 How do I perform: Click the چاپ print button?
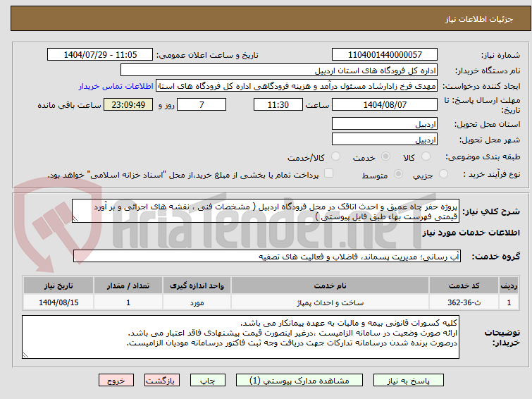click(x=208, y=381)
